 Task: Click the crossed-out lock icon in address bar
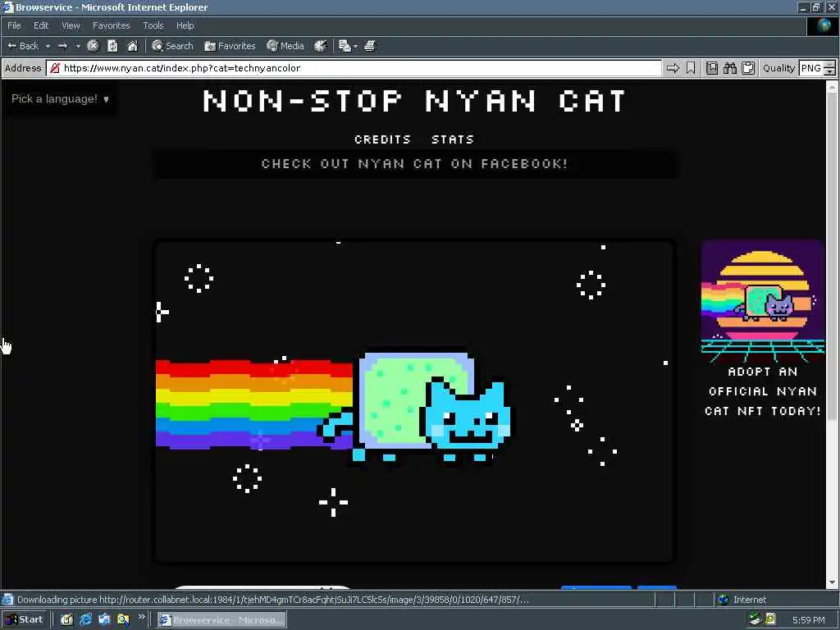point(55,68)
